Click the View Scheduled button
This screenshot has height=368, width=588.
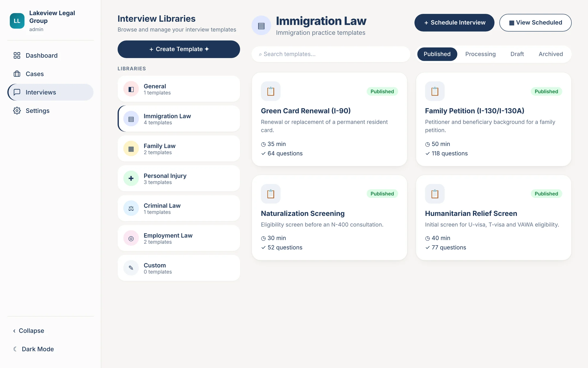pyautogui.click(x=535, y=23)
